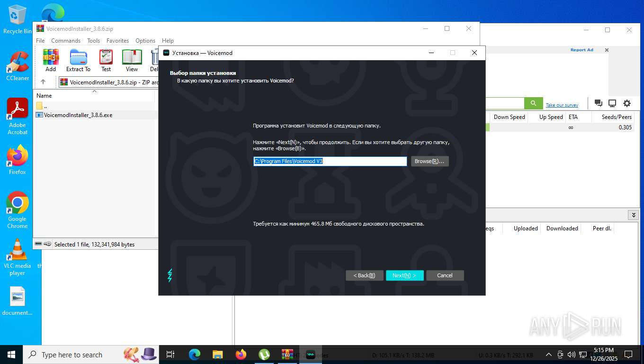This screenshot has width=644, height=364.
Task: Click the Test archive icon in WinRAR
Action: click(106, 61)
